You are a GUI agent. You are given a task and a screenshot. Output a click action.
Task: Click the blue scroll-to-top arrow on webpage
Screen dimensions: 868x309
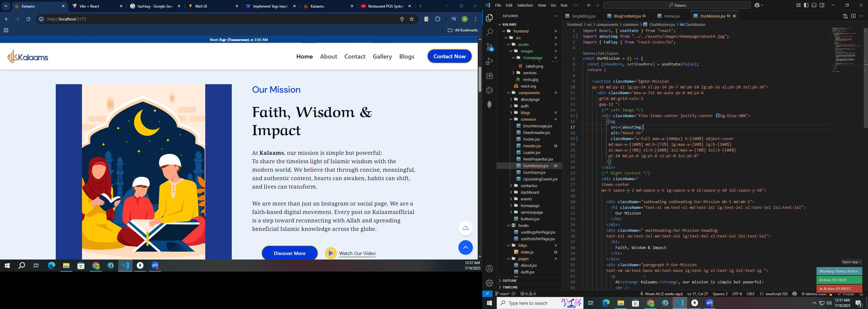(x=465, y=248)
